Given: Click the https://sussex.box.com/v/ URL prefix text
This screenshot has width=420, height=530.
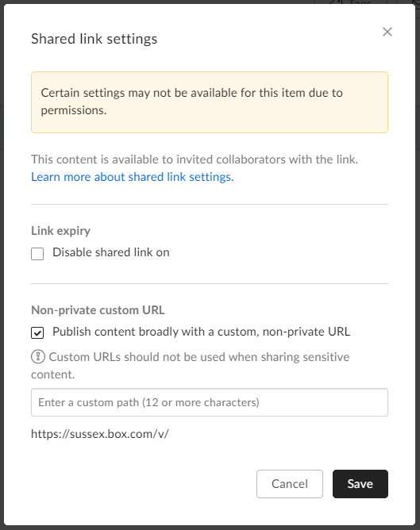Looking at the screenshot, I should point(100,434).
